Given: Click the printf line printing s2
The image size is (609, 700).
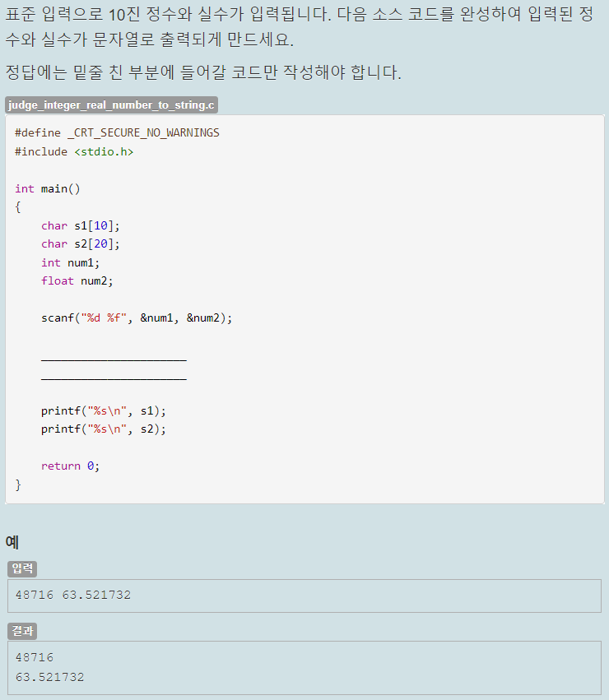Looking at the screenshot, I should (x=104, y=429).
